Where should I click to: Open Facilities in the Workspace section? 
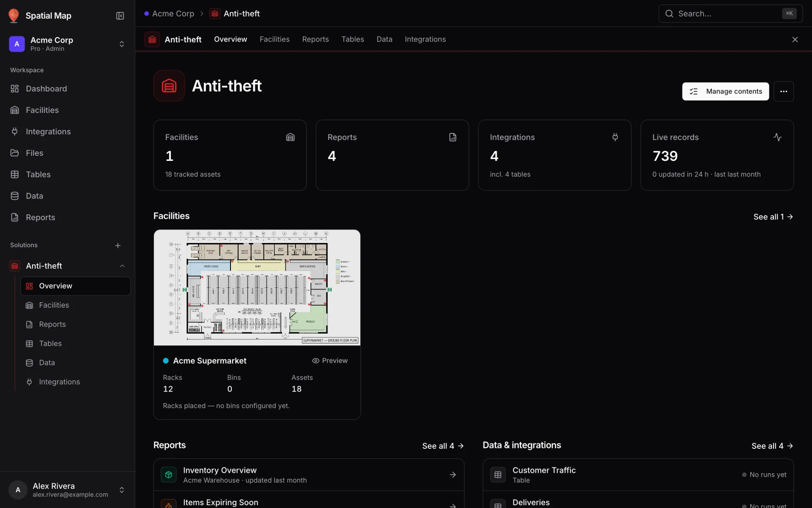pos(68,110)
